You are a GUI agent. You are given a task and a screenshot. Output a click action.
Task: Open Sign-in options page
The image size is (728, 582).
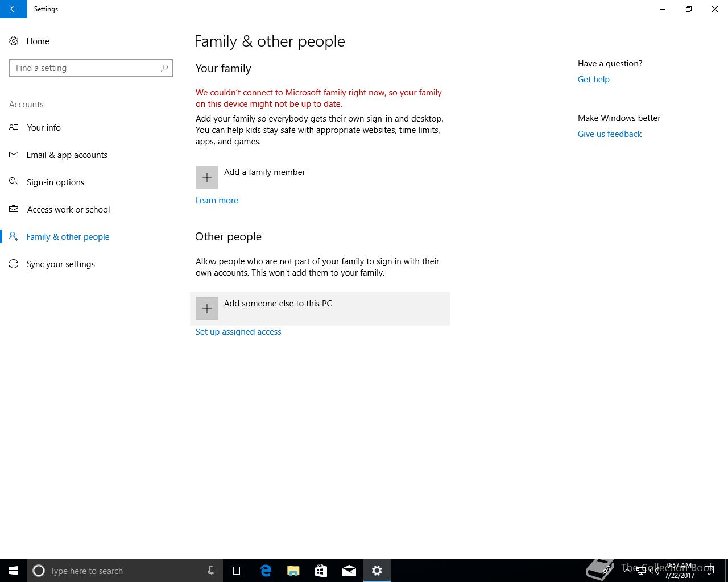(55, 182)
